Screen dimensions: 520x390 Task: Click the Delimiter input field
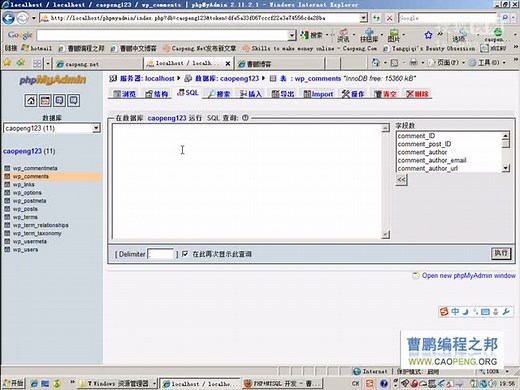[161, 254]
